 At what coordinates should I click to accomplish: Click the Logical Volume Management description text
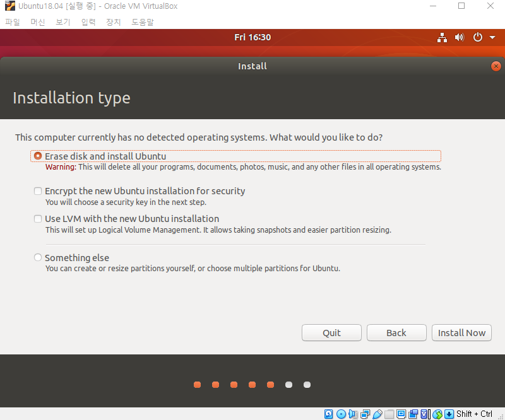click(218, 230)
